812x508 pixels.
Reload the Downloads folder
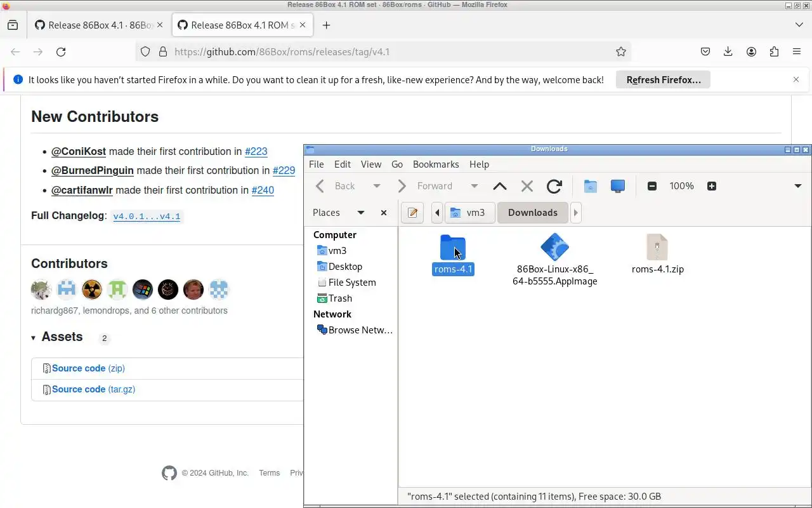(x=554, y=186)
